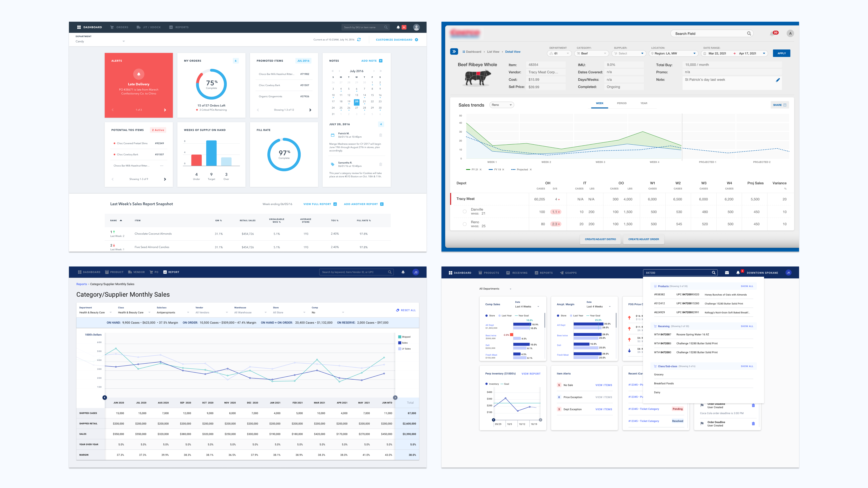Viewport: 868px width, 488px height.
Task: Switch to the YEAR tab in Sales trends
Action: click(644, 103)
